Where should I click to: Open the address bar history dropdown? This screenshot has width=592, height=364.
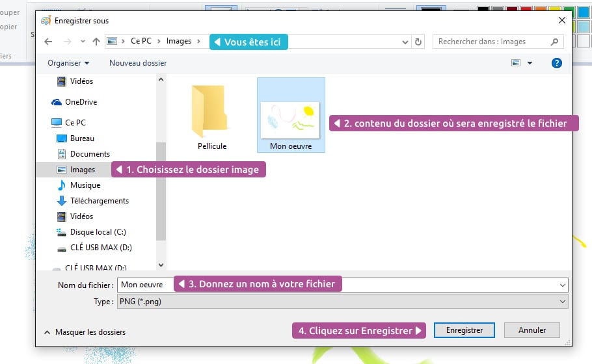(406, 42)
